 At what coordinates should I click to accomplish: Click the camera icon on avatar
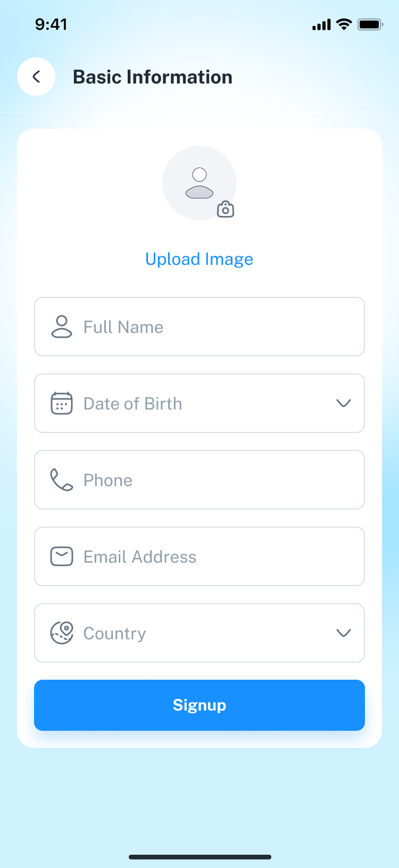coord(226,210)
